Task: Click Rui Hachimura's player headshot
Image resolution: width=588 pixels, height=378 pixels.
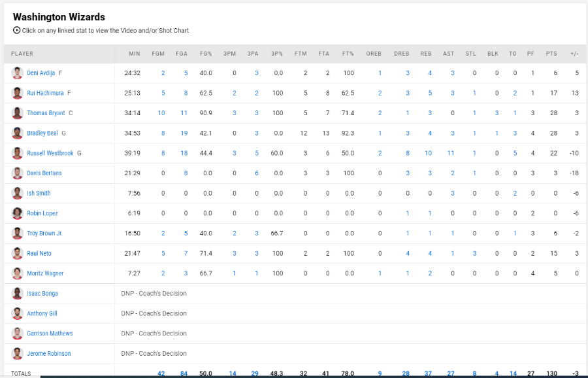Action: coord(17,93)
